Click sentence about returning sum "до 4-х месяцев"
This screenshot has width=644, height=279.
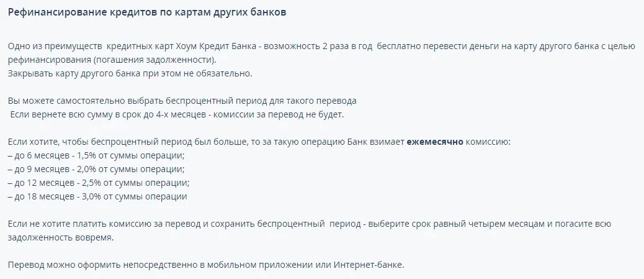click(177, 114)
